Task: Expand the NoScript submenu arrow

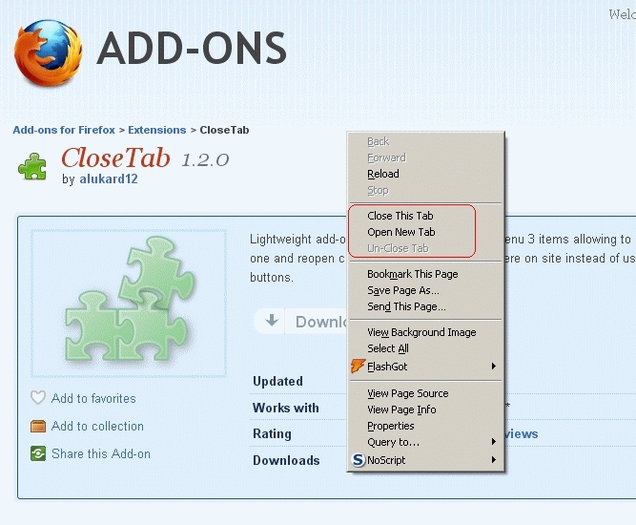Action: tap(493, 460)
